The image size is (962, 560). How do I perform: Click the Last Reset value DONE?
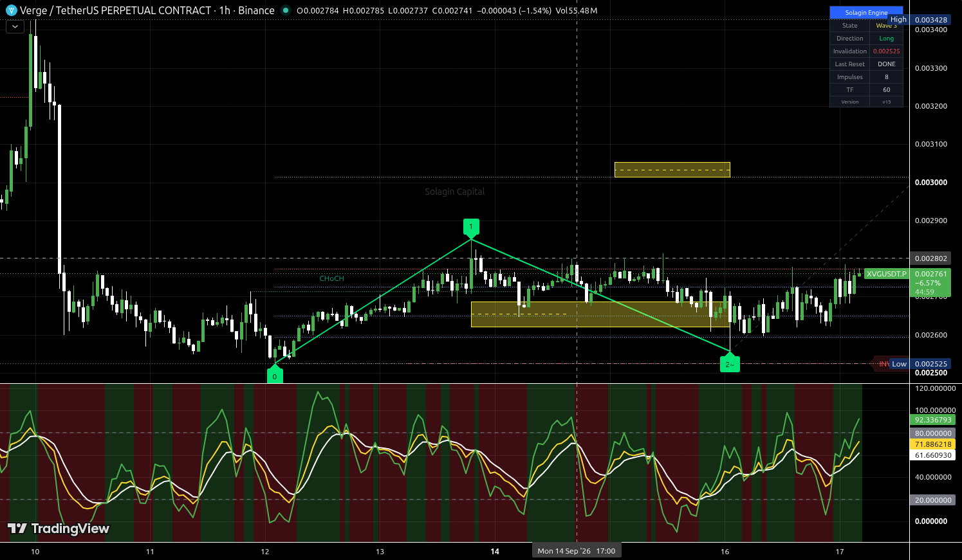click(887, 64)
